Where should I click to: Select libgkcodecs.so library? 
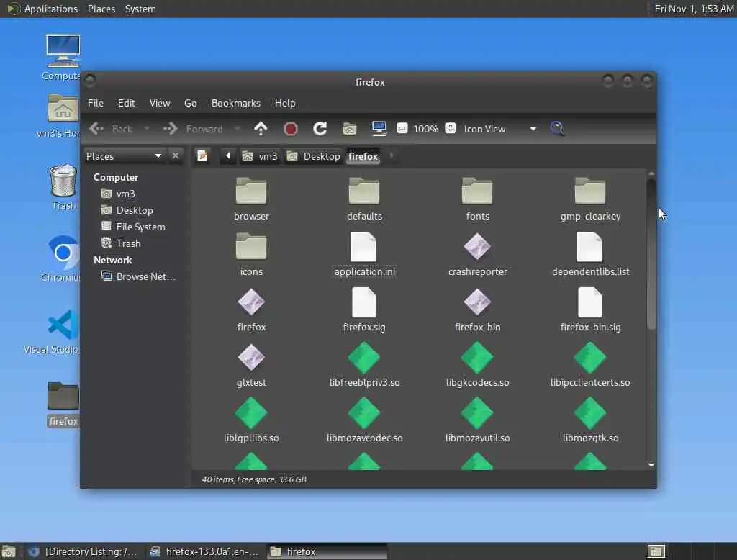[478, 366]
